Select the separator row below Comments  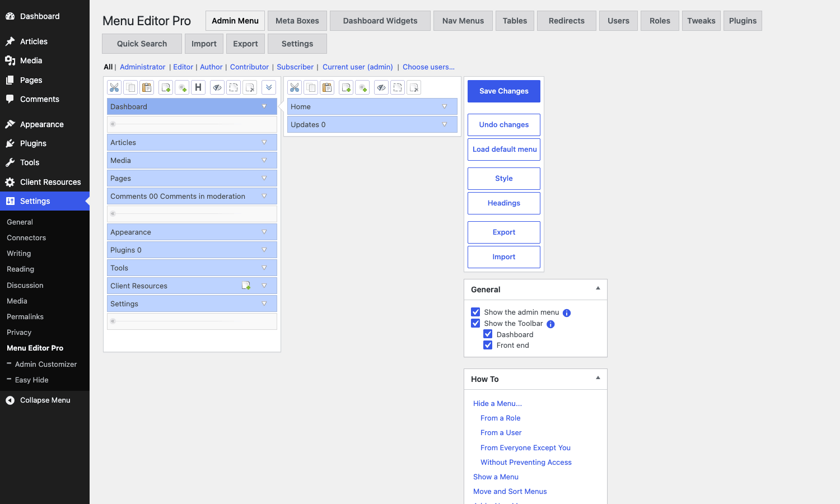coord(192,214)
